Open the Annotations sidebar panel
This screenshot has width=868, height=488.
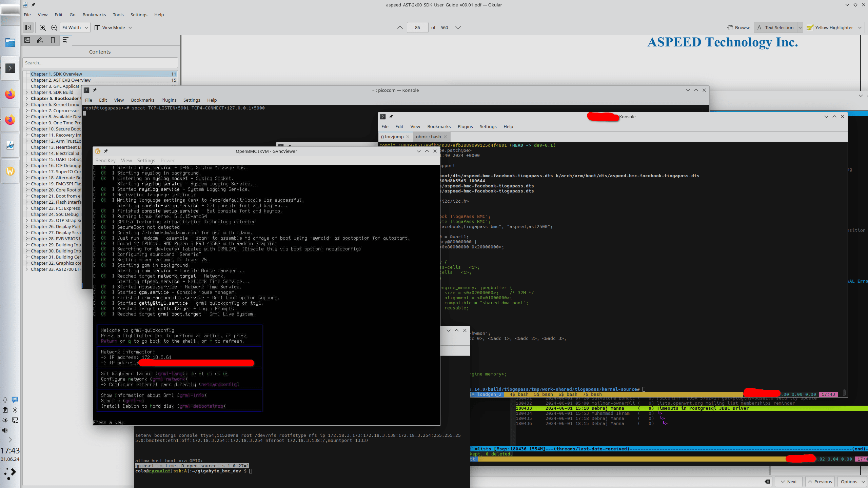click(40, 40)
